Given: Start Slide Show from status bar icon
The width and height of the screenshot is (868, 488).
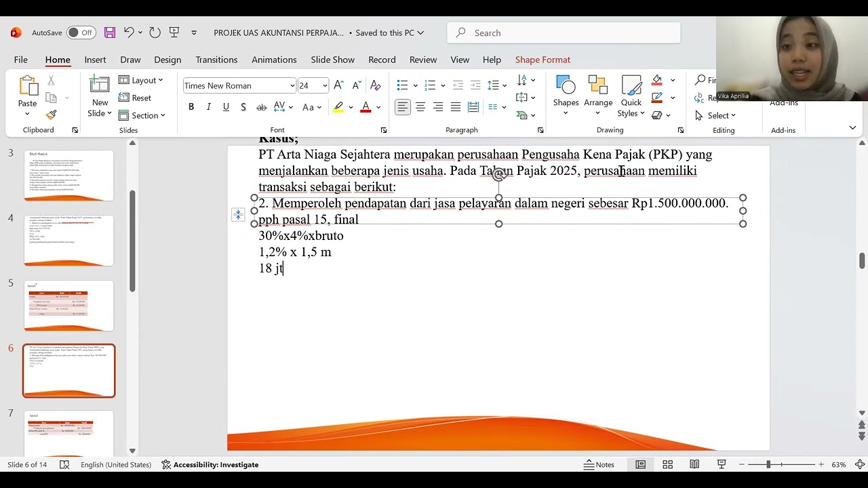Looking at the screenshot, I should (722, 464).
